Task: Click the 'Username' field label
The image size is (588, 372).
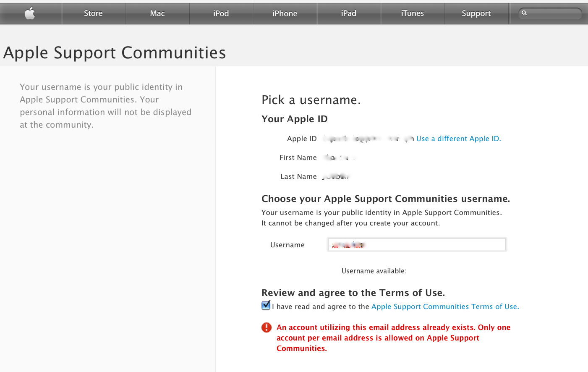Action: (287, 245)
